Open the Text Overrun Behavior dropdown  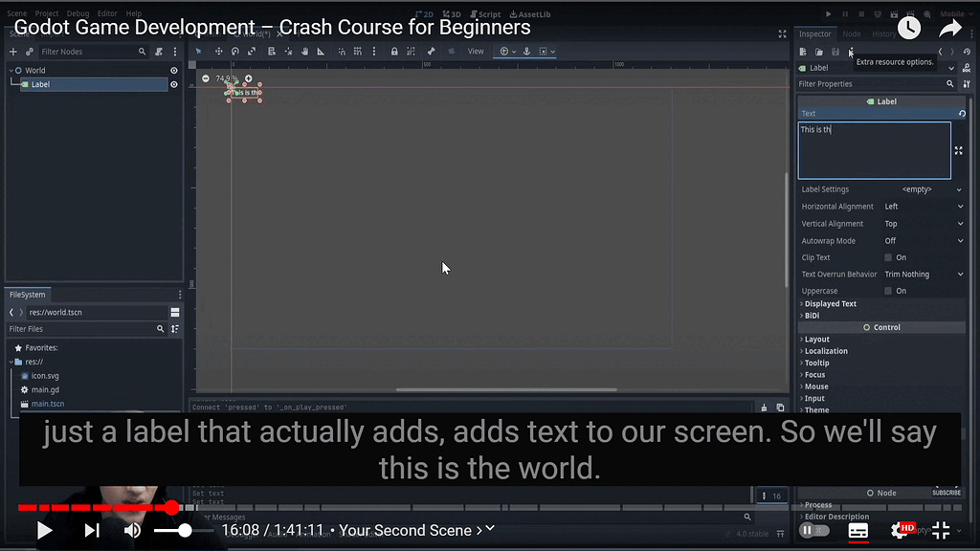pyautogui.click(x=924, y=275)
